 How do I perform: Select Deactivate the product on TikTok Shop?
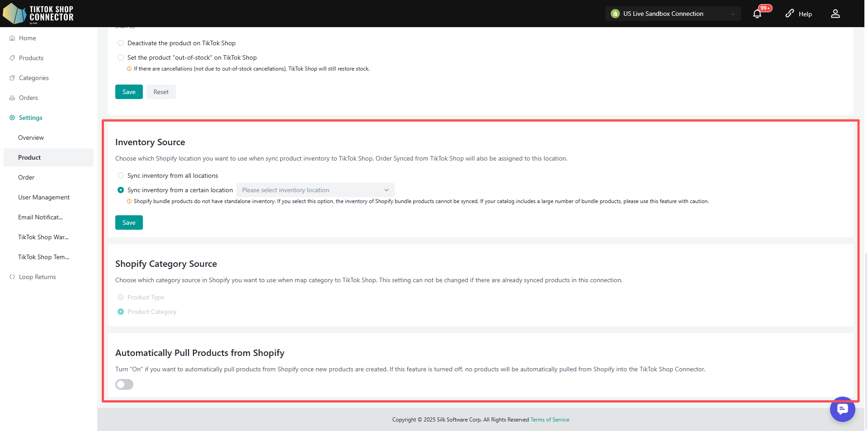coord(121,43)
